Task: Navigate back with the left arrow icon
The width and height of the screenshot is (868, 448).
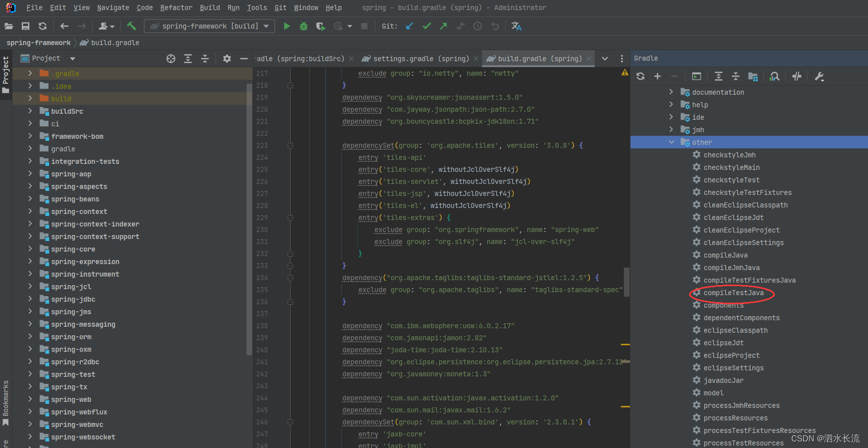Action: coord(64,26)
